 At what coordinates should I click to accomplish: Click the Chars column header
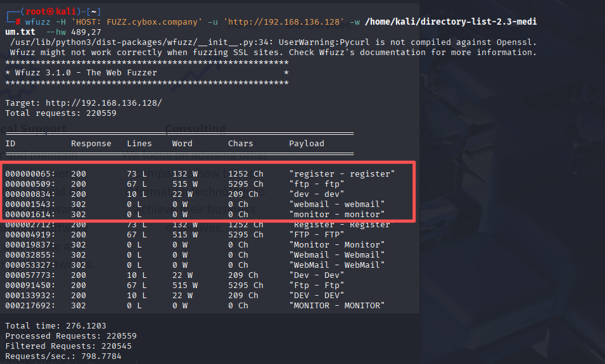tap(241, 144)
